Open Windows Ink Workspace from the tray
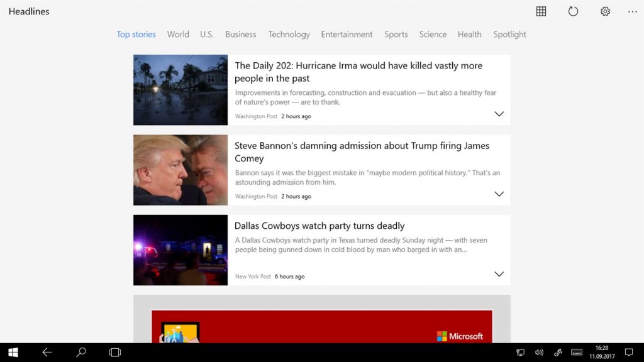The image size is (644, 362). tap(558, 352)
